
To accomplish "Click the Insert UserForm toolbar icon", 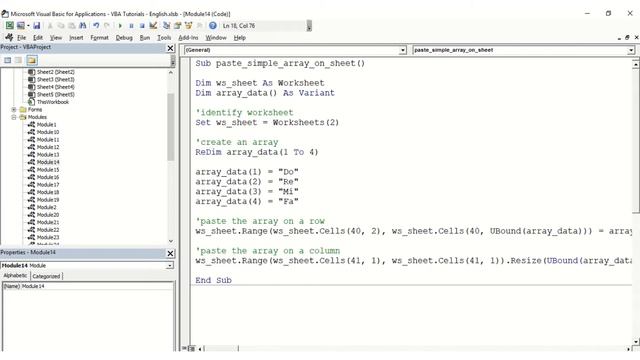I will pos(20,25).
